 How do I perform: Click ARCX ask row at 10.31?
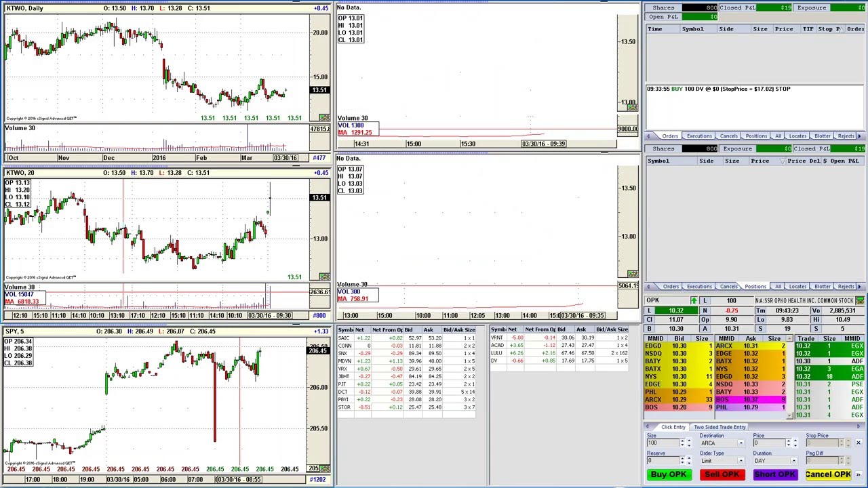751,346
